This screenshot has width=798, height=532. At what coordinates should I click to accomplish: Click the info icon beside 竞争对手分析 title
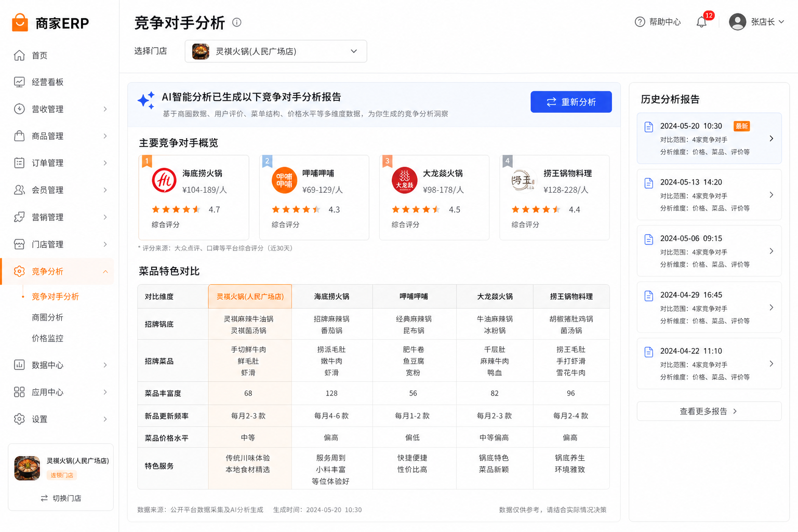(x=237, y=22)
